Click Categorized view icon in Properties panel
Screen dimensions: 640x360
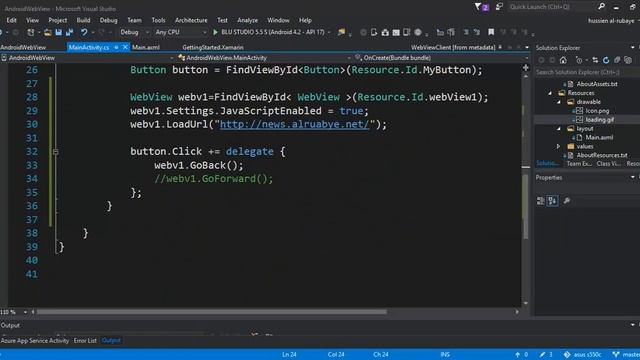(540, 200)
